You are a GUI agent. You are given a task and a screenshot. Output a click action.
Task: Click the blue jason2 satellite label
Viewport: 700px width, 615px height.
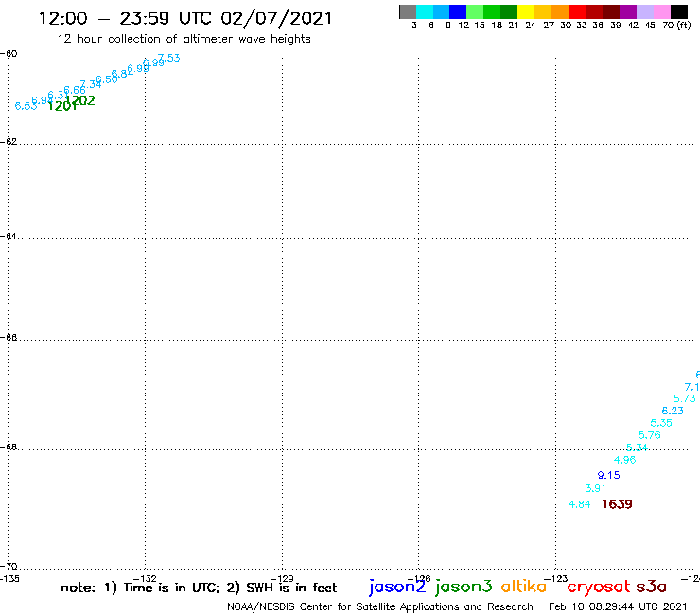tap(397, 588)
